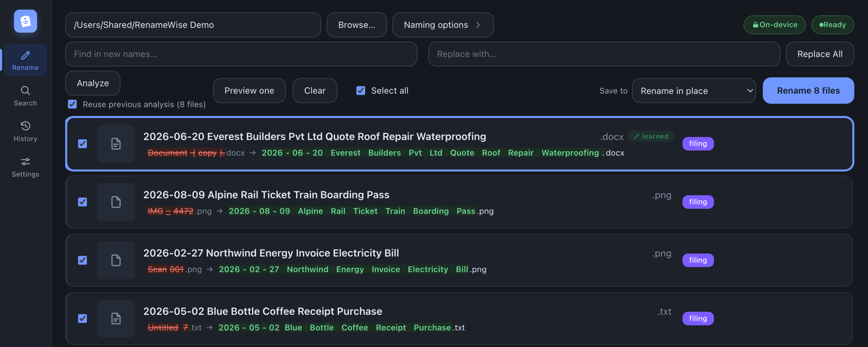Click the filing tag on Alpine Rail row
Screen dimensions: 868x347
pos(698,202)
